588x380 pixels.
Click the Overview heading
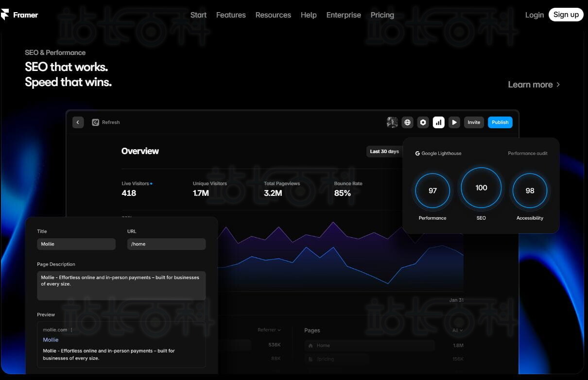[x=140, y=151]
